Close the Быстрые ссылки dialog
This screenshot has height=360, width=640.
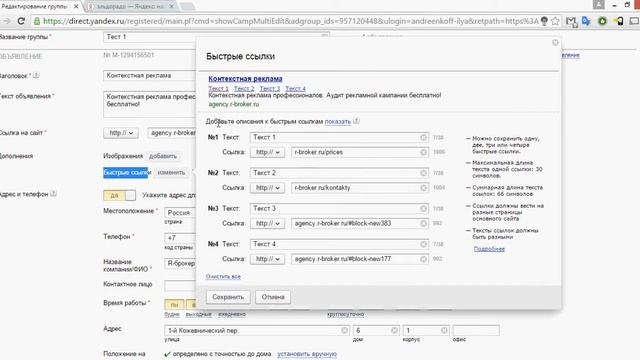click(555, 42)
